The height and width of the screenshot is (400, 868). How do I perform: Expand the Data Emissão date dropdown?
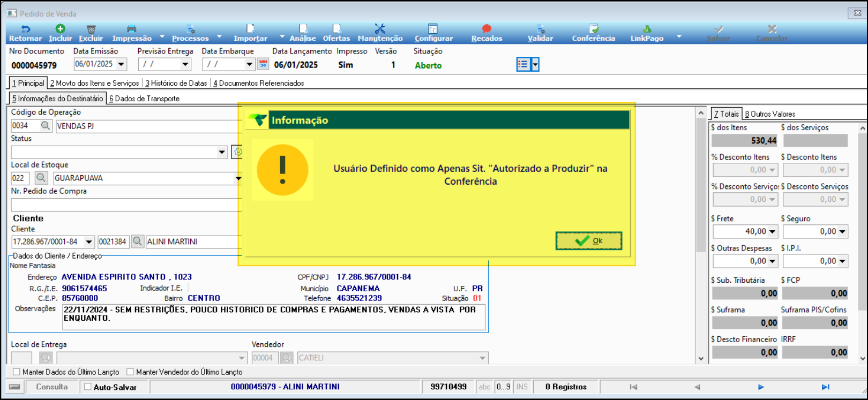click(122, 65)
